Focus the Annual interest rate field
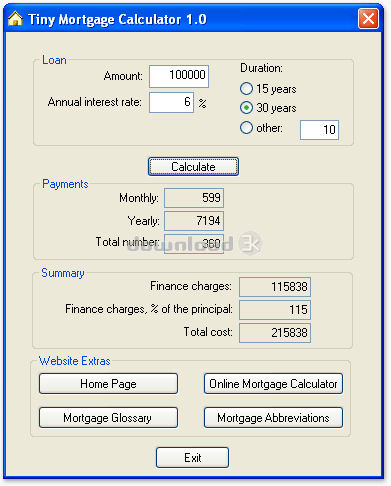This screenshot has width=391, height=486. click(171, 103)
